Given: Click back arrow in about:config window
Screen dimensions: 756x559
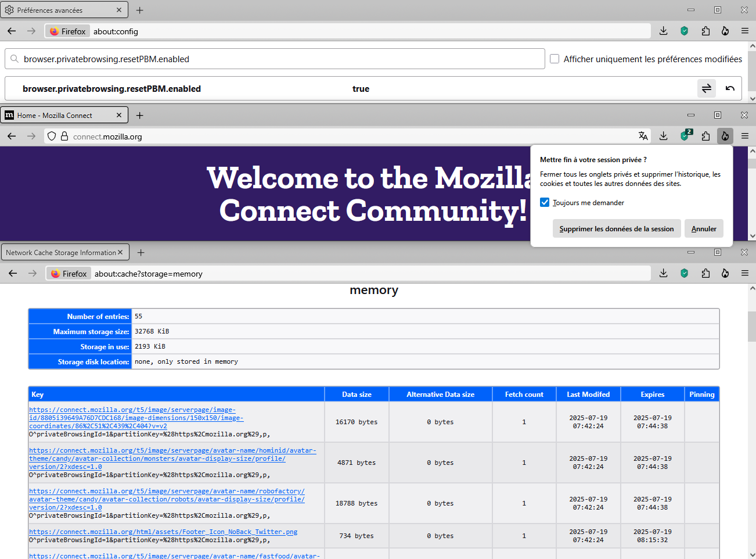Looking at the screenshot, I should (12, 31).
